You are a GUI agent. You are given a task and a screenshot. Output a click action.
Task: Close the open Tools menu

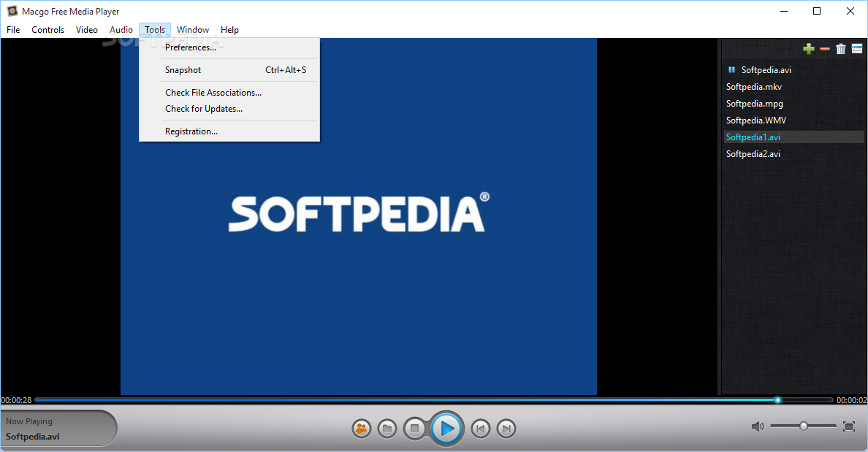pyautogui.click(x=155, y=30)
